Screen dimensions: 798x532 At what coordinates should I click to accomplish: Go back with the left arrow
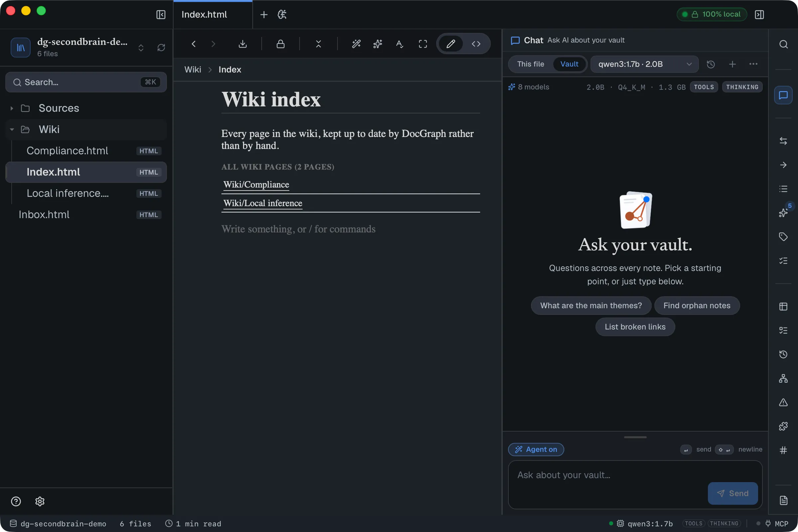tap(194, 44)
